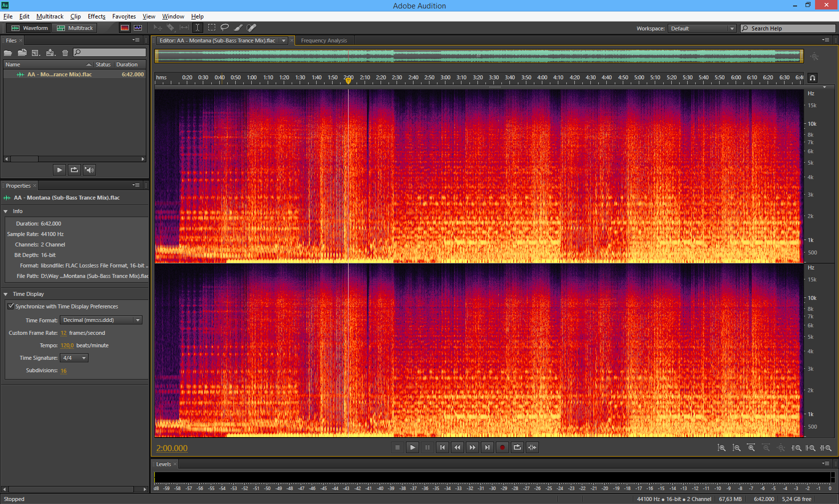Click the trash icon to close selected file
The height and width of the screenshot is (504, 839).
[65, 52]
